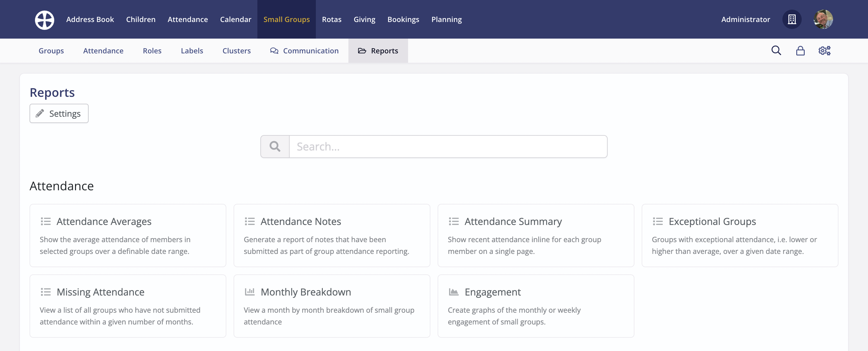This screenshot has height=351, width=868.
Task: Click the folder icon beside Reports
Action: point(362,51)
